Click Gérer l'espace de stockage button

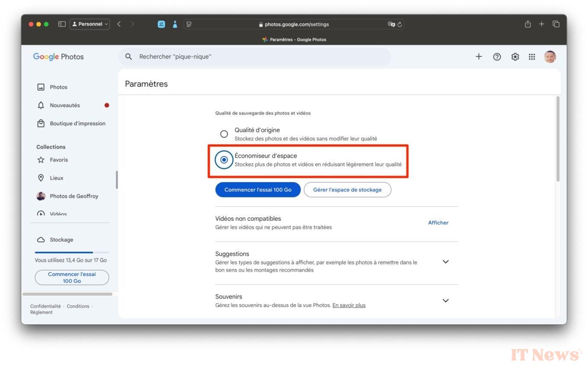click(347, 190)
